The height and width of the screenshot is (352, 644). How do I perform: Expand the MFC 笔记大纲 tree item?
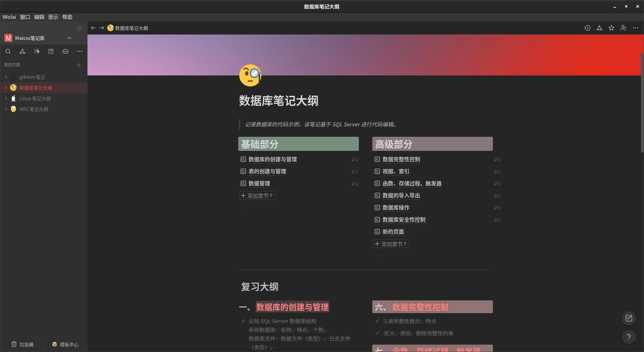6,109
